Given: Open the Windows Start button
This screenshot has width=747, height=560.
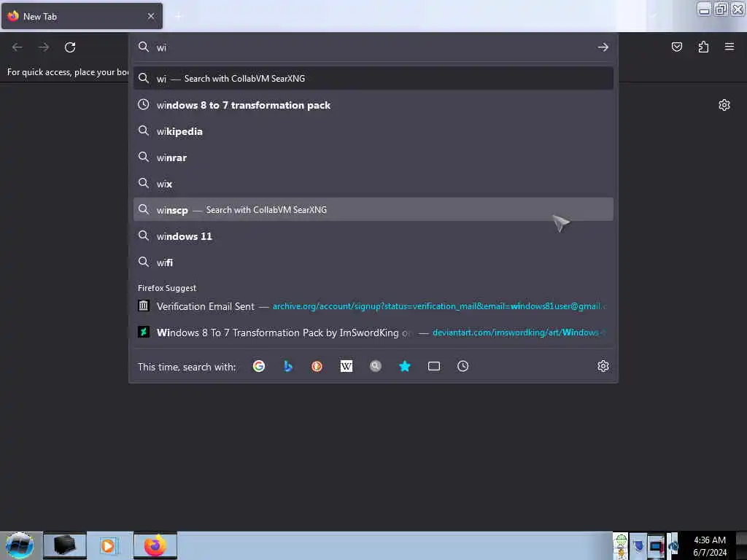Looking at the screenshot, I should click(20, 545).
